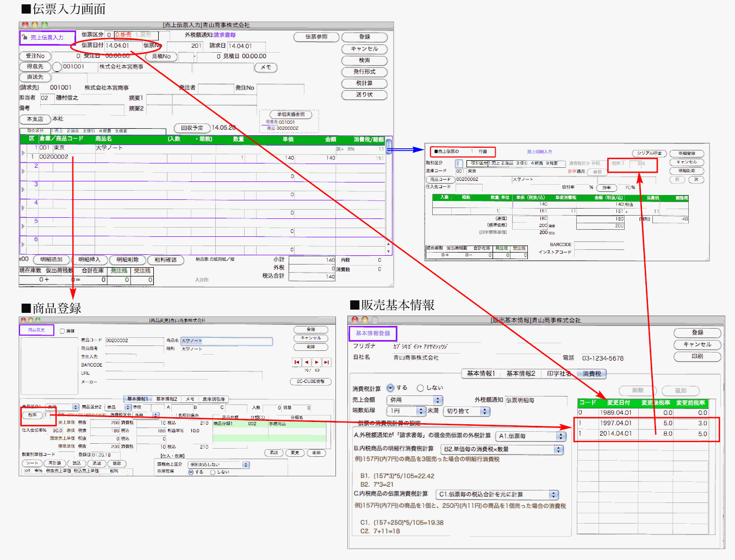Select 消費税計算 する radio button
This screenshot has height=560, width=735.
pyautogui.click(x=390, y=388)
